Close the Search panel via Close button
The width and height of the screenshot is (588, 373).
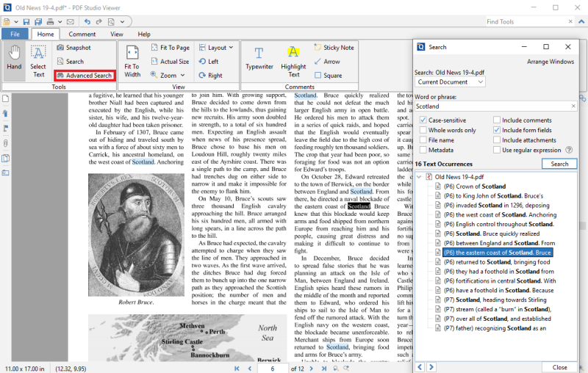(x=559, y=367)
